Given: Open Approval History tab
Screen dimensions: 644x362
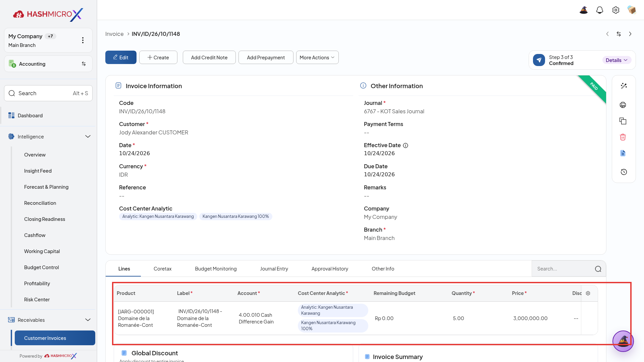Looking at the screenshot, I should click(x=330, y=269).
